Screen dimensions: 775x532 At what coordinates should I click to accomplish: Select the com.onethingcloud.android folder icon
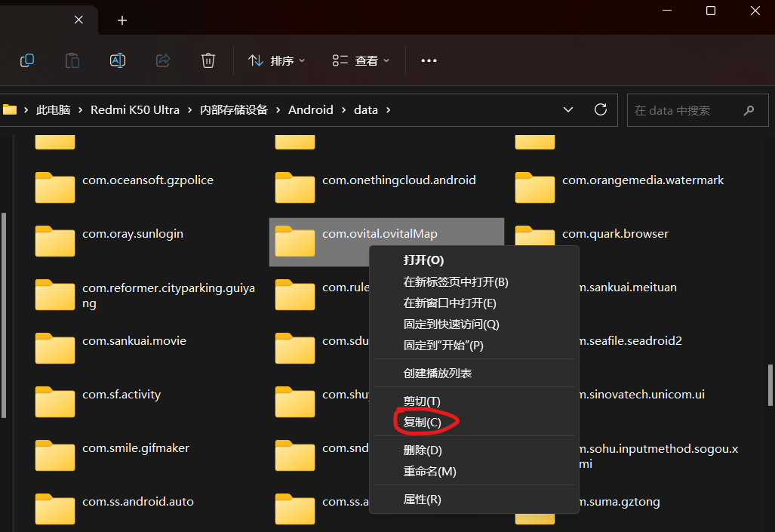point(294,187)
